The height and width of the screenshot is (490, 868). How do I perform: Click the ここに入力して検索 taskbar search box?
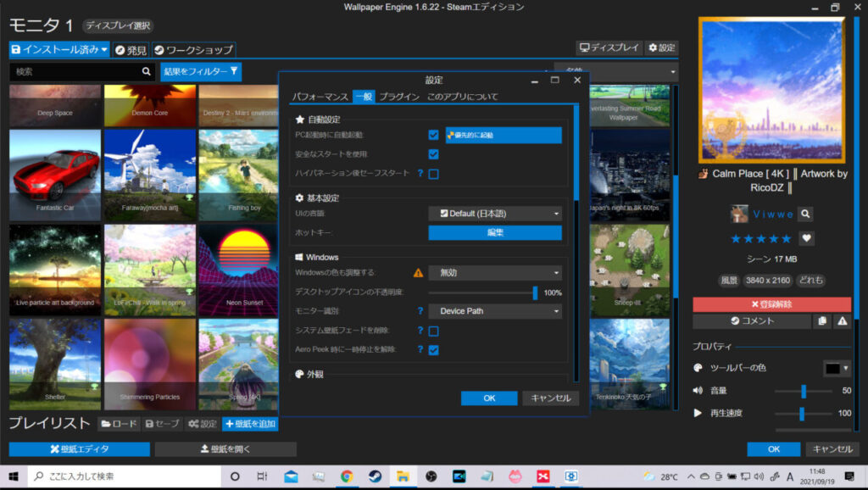125,476
